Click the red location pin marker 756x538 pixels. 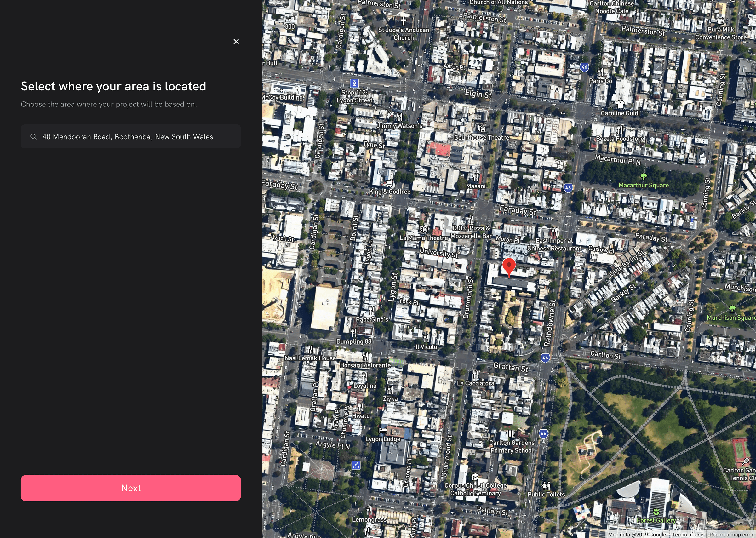click(x=509, y=266)
